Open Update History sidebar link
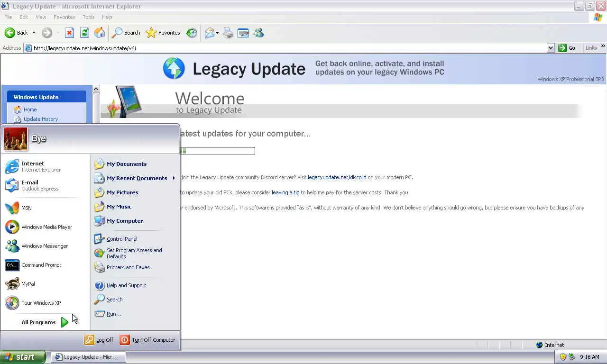607x364 pixels. pos(41,119)
